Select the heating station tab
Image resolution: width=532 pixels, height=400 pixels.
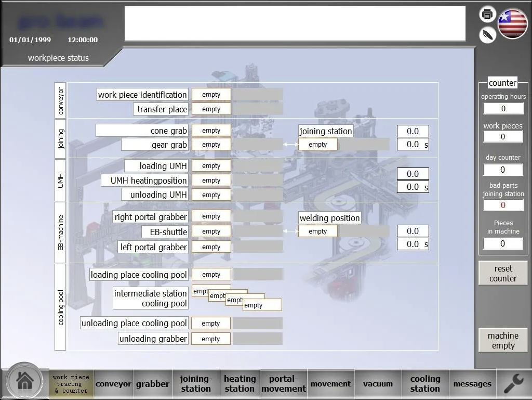click(240, 384)
